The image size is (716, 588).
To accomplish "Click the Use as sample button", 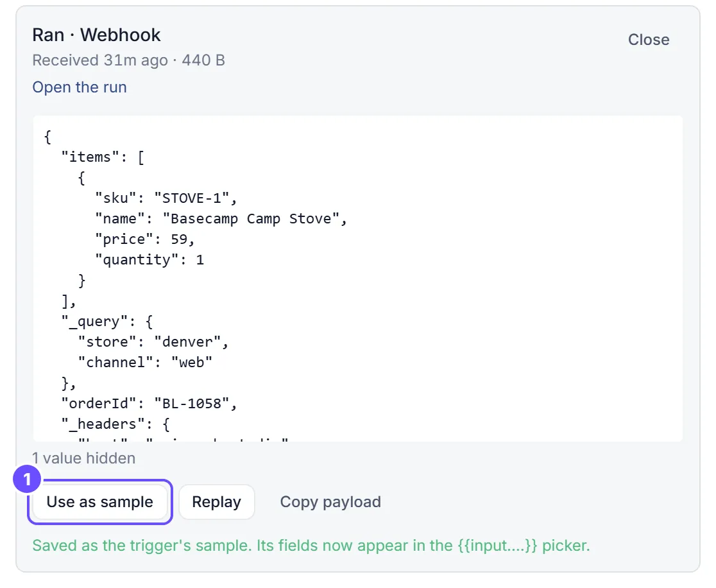I will (x=99, y=501).
